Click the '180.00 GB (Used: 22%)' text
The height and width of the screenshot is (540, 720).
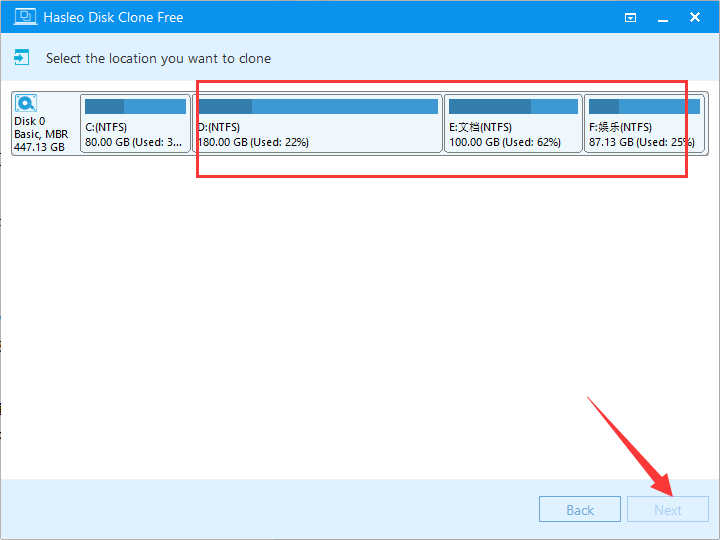coord(253,142)
